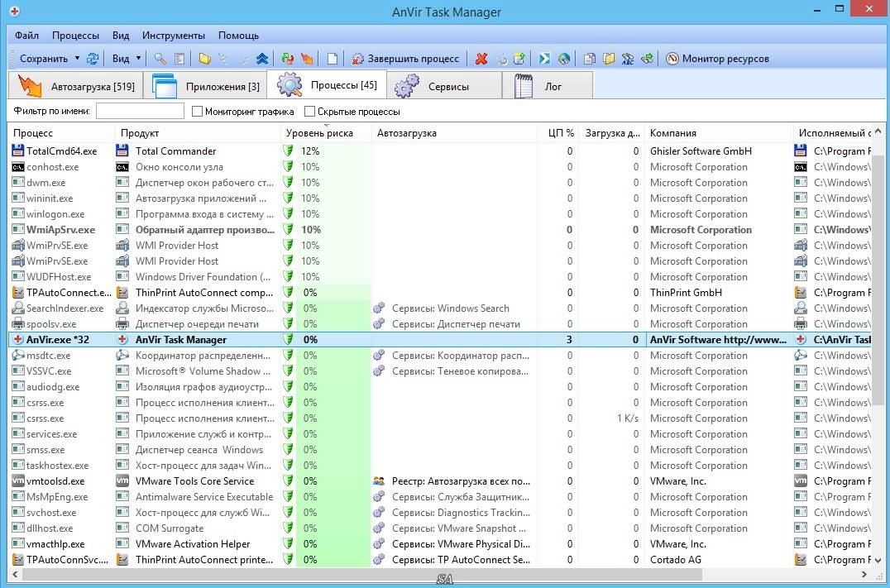Click the green shield icon in the AnVir.exe row
The height and width of the screenshot is (588, 890).
pyautogui.click(x=289, y=339)
